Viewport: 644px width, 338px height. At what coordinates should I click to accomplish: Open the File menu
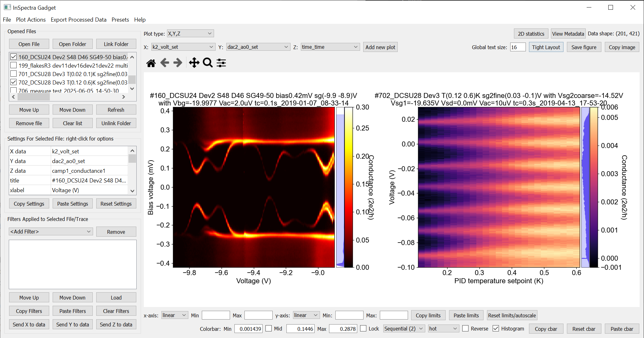pos(7,19)
